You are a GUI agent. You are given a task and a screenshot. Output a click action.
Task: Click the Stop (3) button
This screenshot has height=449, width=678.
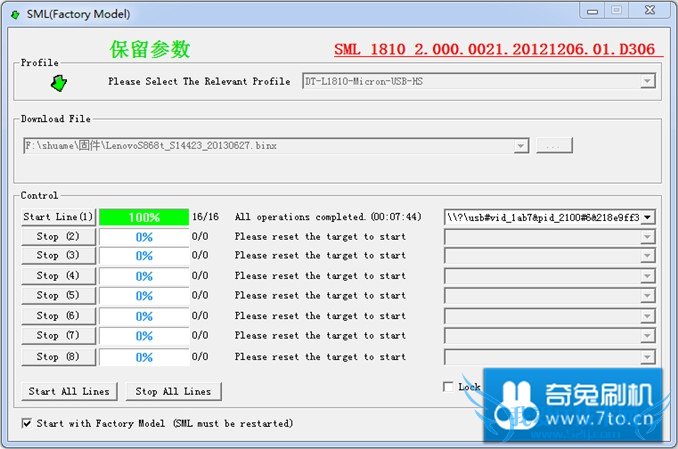click(58, 256)
